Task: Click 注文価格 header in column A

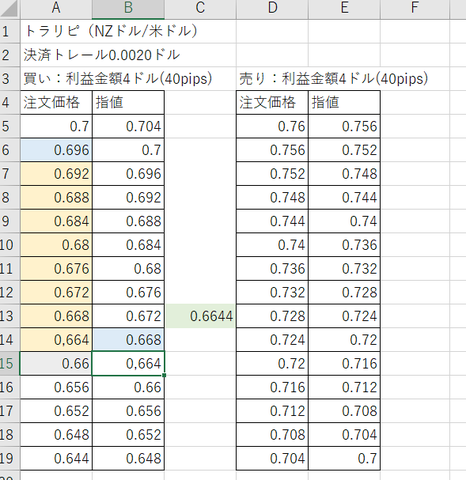Action: pos(56,103)
